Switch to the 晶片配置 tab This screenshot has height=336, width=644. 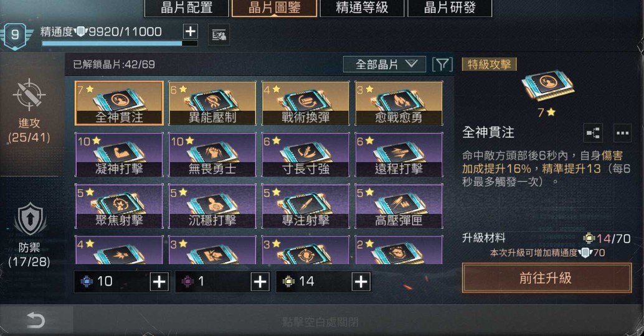pyautogui.click(x=186, y=8)
